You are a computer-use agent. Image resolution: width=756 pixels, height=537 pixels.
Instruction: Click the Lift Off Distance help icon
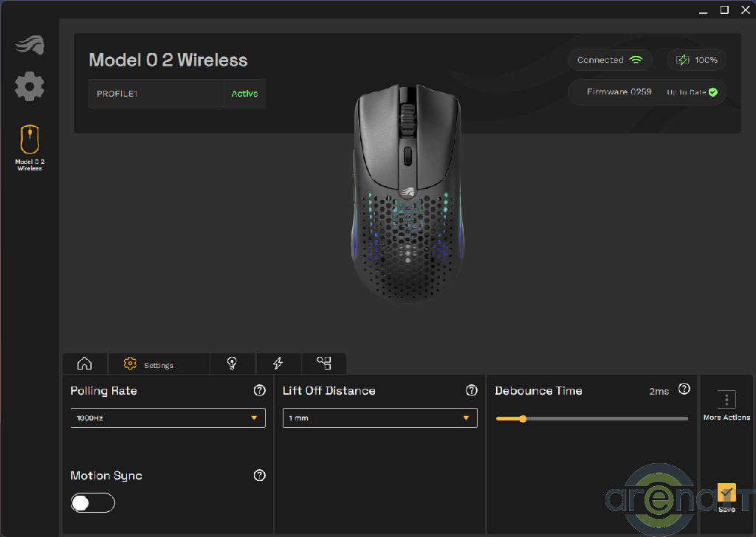[471, 390]
